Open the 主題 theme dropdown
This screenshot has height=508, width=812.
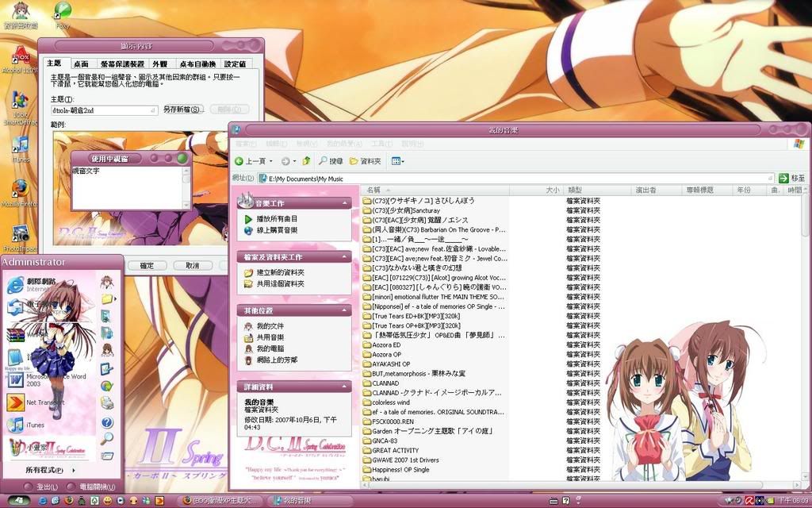153,110
